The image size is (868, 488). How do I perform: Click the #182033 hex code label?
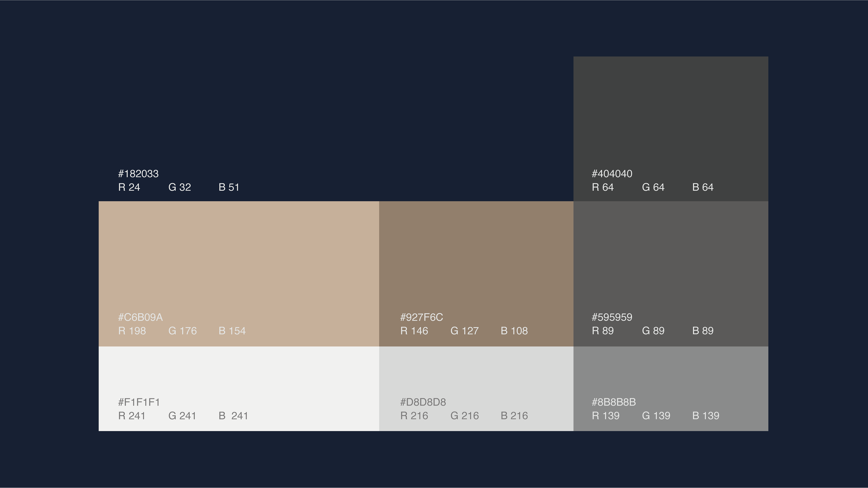(138, 174)
